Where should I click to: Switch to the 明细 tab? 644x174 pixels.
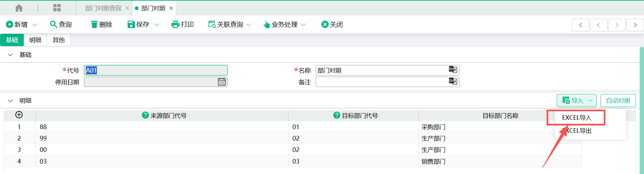coord(35,40)
